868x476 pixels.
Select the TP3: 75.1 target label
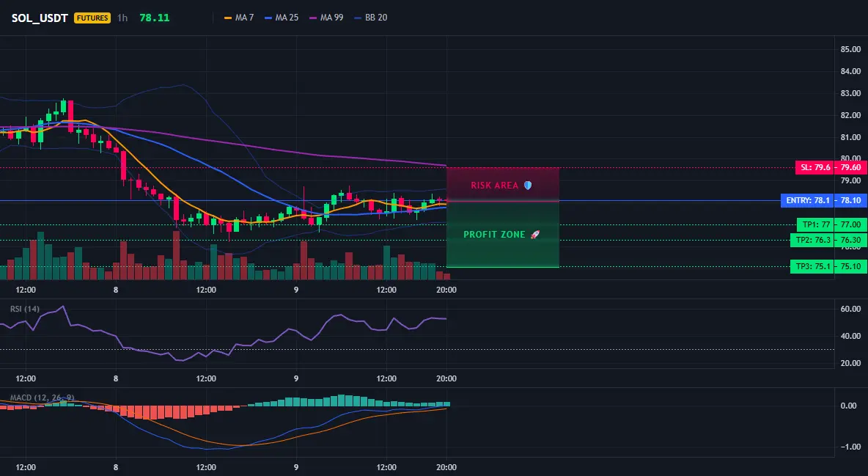813,266
